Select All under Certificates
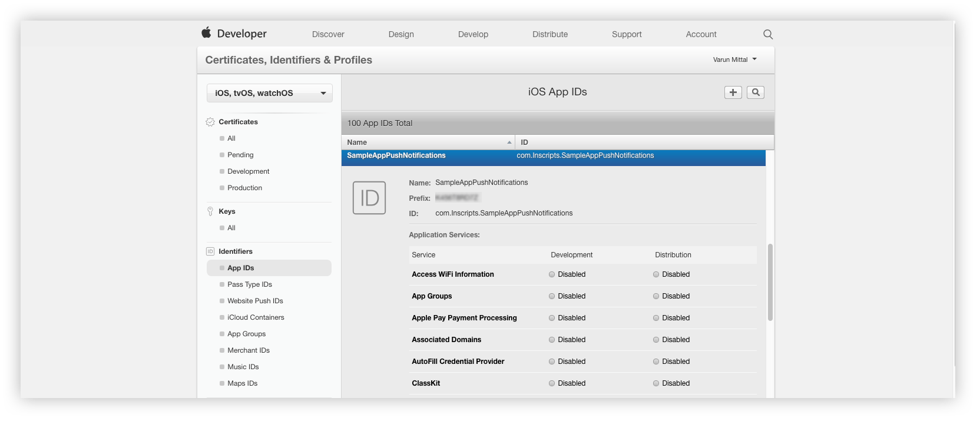Image resolution: width=980 pixels, height=421 pixels. [231, 138]
